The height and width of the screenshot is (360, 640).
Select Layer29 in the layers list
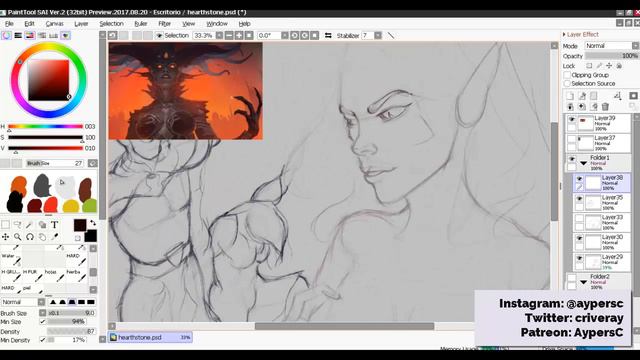[x=602, y=262]
